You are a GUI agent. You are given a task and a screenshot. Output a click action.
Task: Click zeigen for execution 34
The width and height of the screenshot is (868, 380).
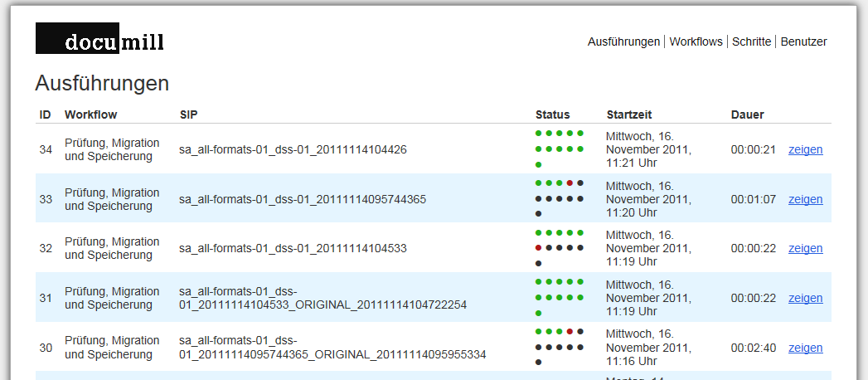coord(805,150)
